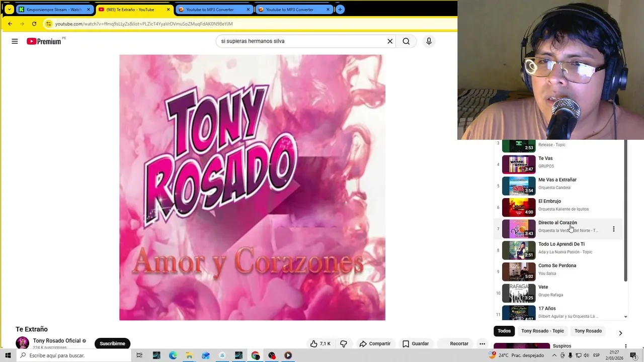The width and height of the screenshot is (644, 362).
Task: Save video with the Guardar button
Action: pyautogui.click(x=416, y=343)
